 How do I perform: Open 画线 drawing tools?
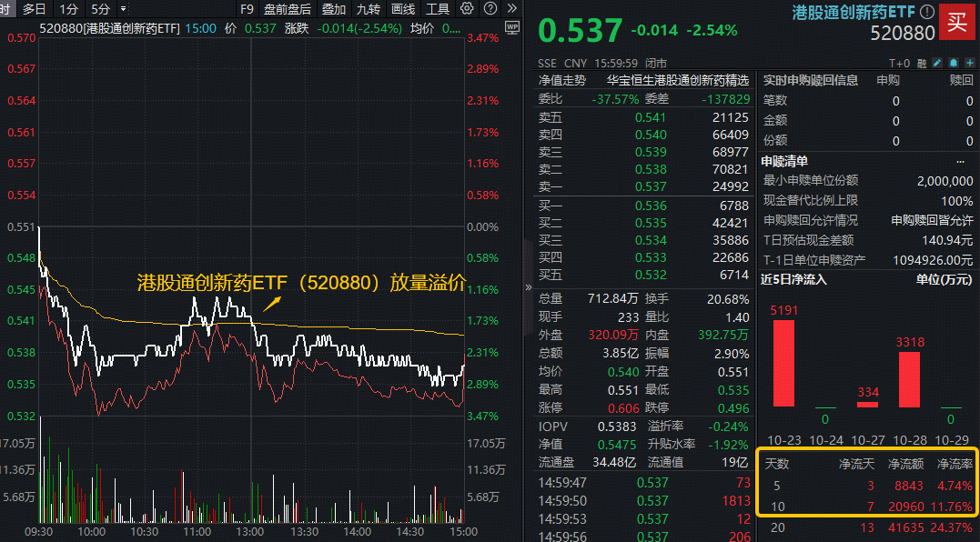(x=402, y=9)
